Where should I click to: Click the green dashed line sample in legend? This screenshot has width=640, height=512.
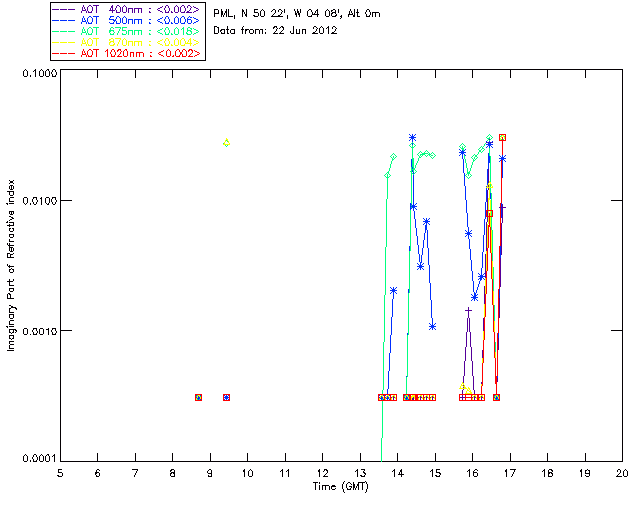(x=64, y=31)
